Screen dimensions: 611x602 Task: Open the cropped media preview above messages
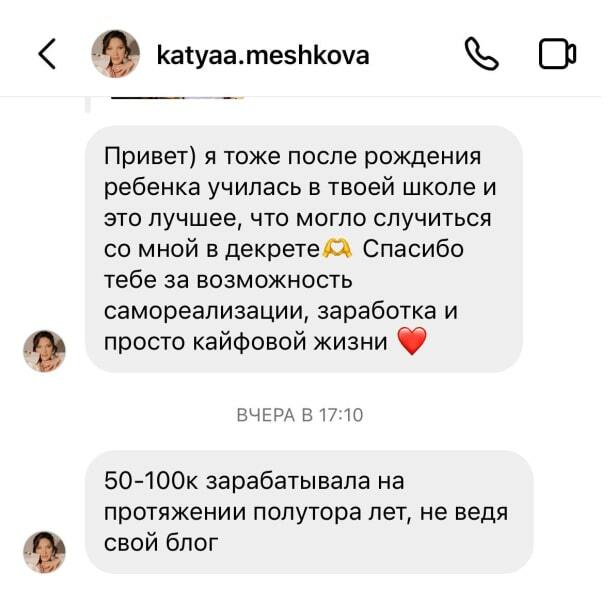[177, 97]
